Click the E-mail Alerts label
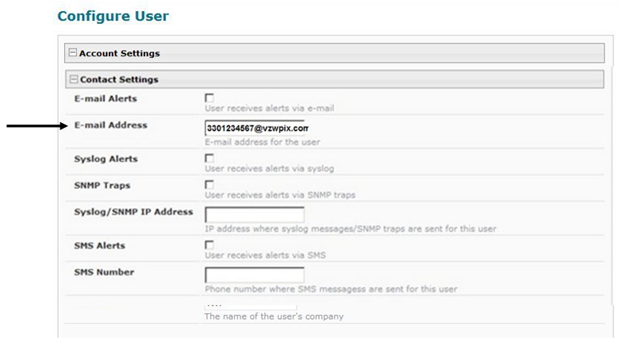This screenshot has height=364, width=630. click(106, 98)
